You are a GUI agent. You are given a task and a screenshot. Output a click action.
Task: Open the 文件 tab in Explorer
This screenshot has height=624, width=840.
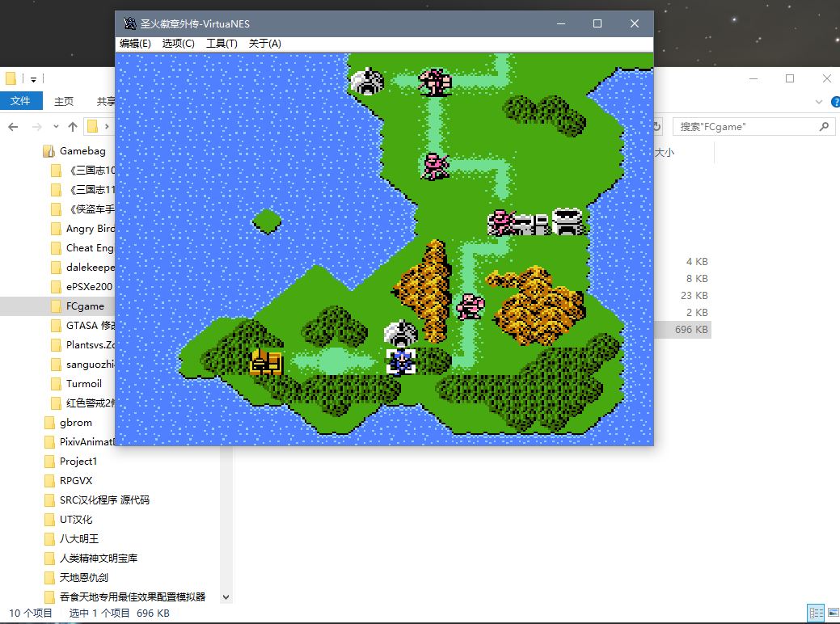(x=21, y=101)
